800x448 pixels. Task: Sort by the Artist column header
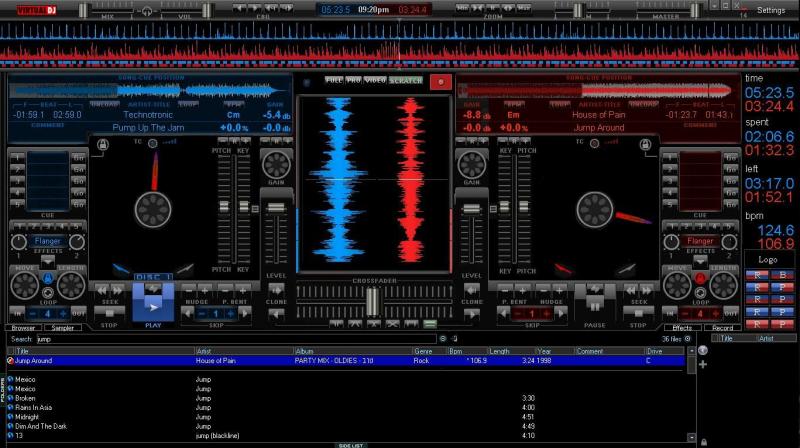pyautogui.click(x=244, y=351)
